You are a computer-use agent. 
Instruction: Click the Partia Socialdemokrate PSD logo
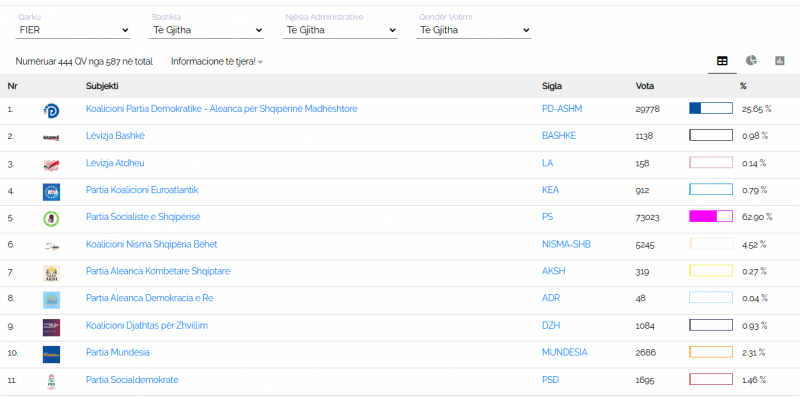[51, 381]
